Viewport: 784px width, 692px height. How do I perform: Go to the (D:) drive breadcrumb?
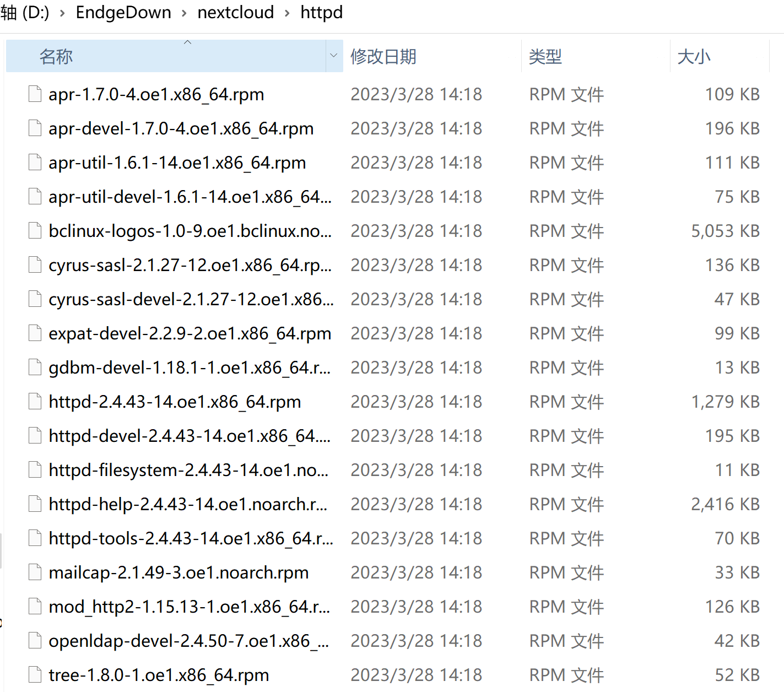point(25,13)
